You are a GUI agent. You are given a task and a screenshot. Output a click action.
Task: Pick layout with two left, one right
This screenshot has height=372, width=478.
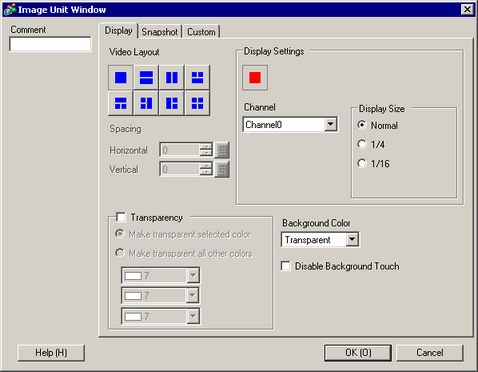(x=146, y=103)
